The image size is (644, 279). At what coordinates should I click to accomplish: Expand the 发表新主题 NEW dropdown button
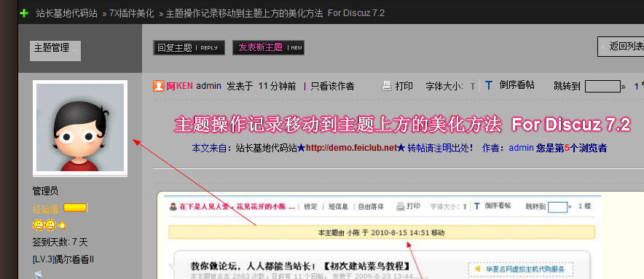point(268,47)
